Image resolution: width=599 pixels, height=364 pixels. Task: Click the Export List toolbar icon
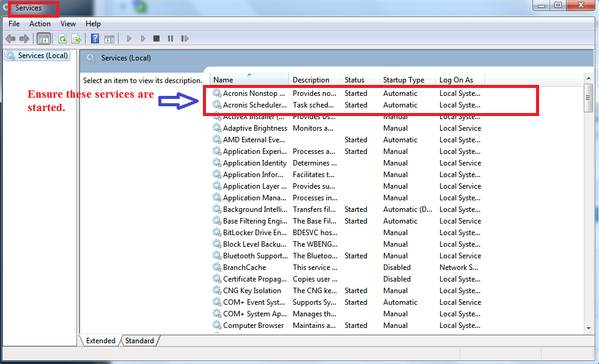click(76, 38)
